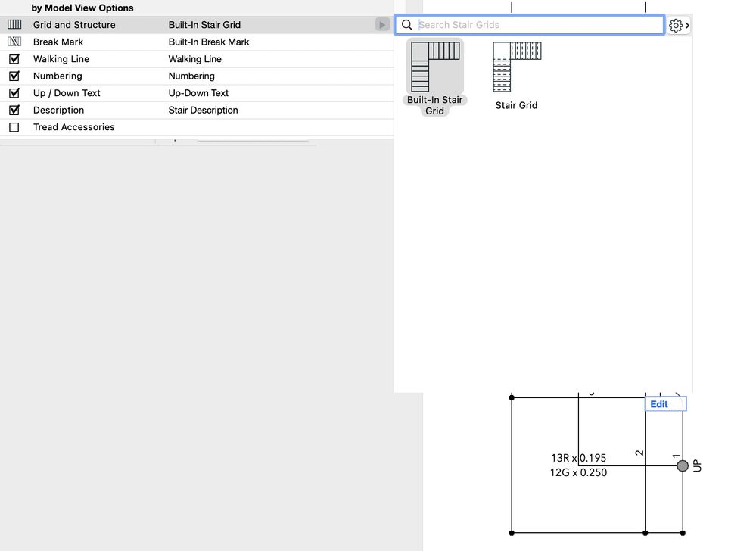Toggle the Walking Line checkbox
The height and width of the screenshot is (551, 756).
point(14,59)
